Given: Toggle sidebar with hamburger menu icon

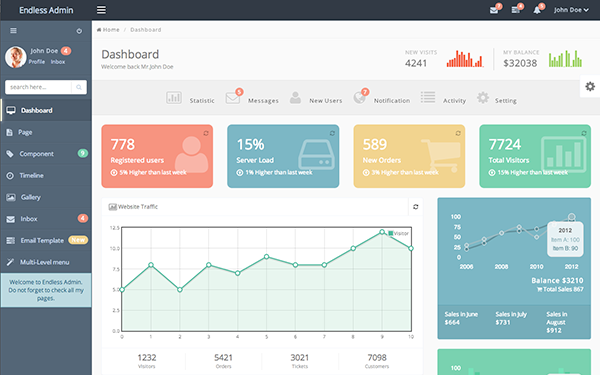Looking at the screenshot, I should (x=101, y=10).
